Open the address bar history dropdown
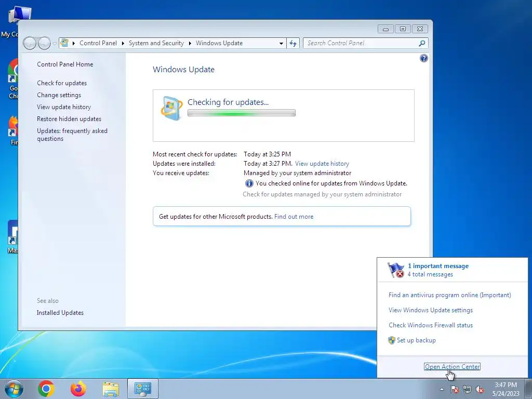This screenshot has width=532, height=399. point(281,44)
